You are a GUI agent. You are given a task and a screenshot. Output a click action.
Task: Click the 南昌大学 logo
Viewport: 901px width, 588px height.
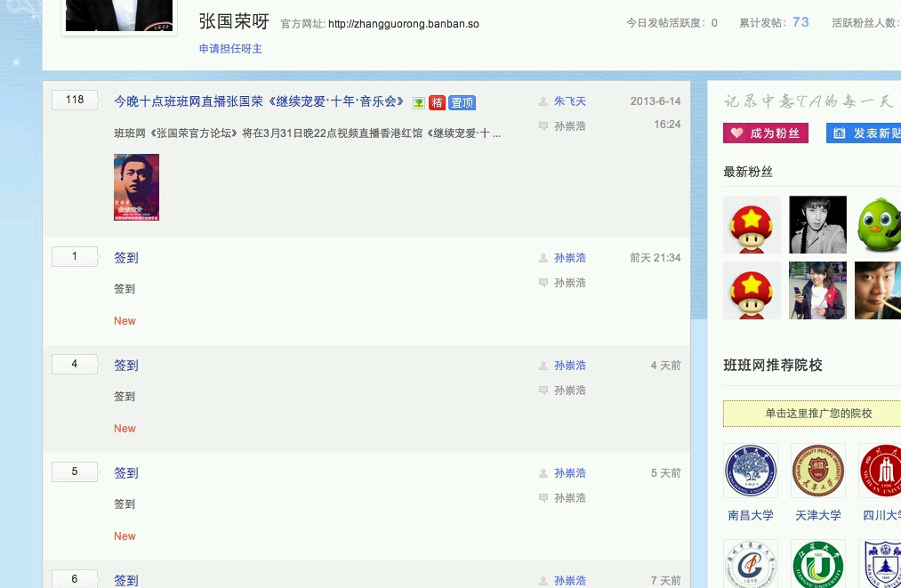pyautogui.click(x=751, y=471)
